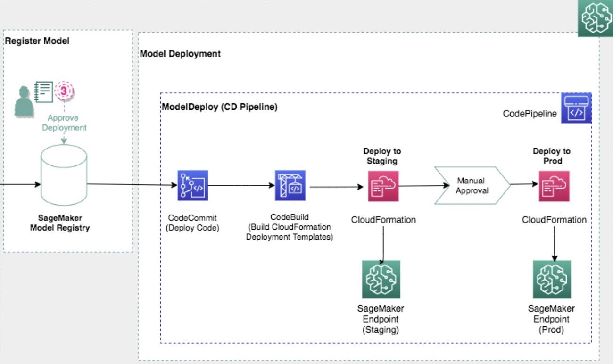This screenshot has width=613, height=364.
Task: Click the Deploy to Prod CloudFormation icon
Action: (554, 186)
